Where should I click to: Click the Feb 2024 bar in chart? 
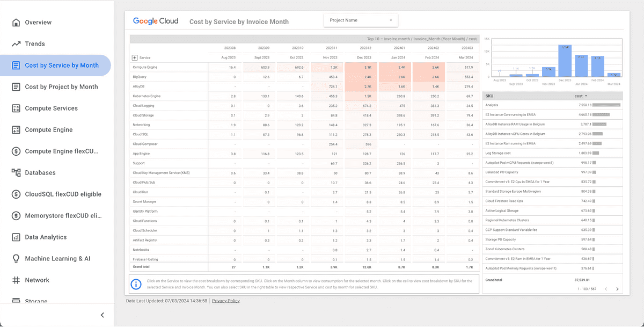coord(598,67)
